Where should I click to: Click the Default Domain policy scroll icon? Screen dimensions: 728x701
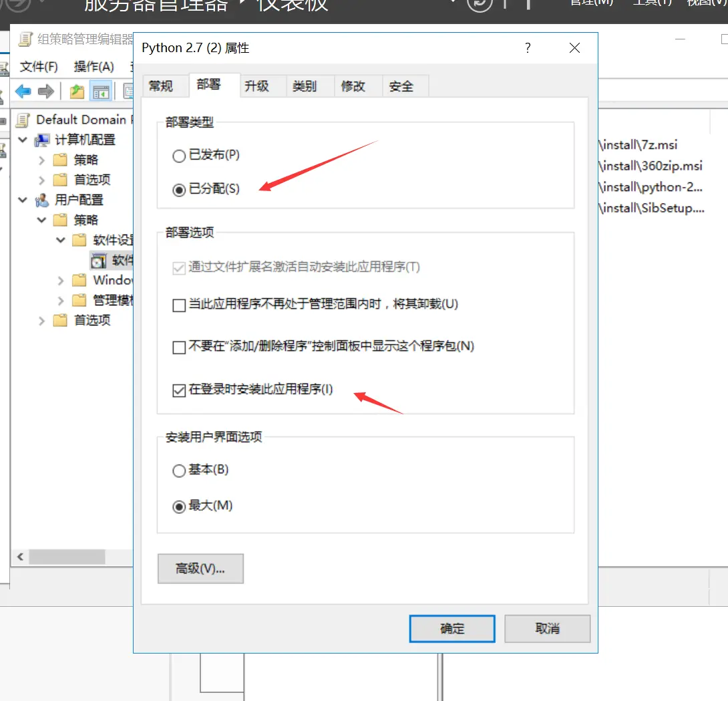click(x=23, y=120)
